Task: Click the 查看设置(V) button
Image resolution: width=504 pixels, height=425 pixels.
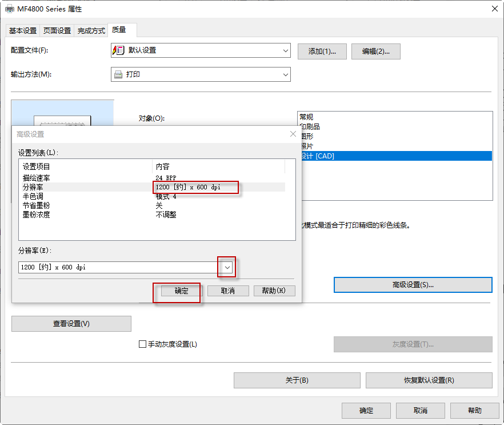Action: 71,324
